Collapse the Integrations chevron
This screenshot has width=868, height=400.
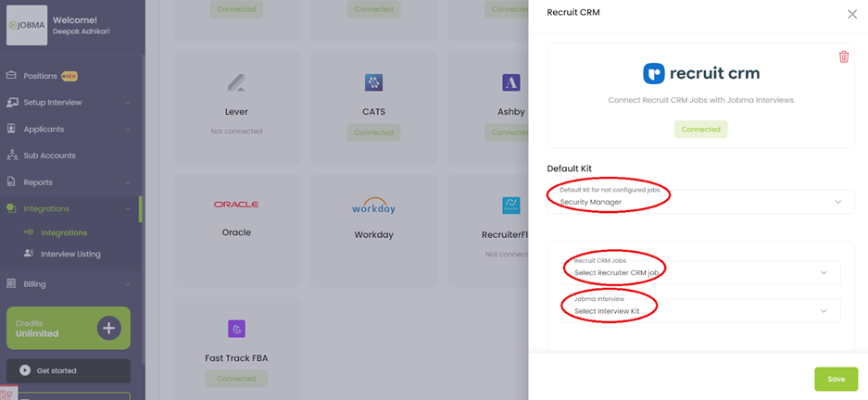(128, 209)
